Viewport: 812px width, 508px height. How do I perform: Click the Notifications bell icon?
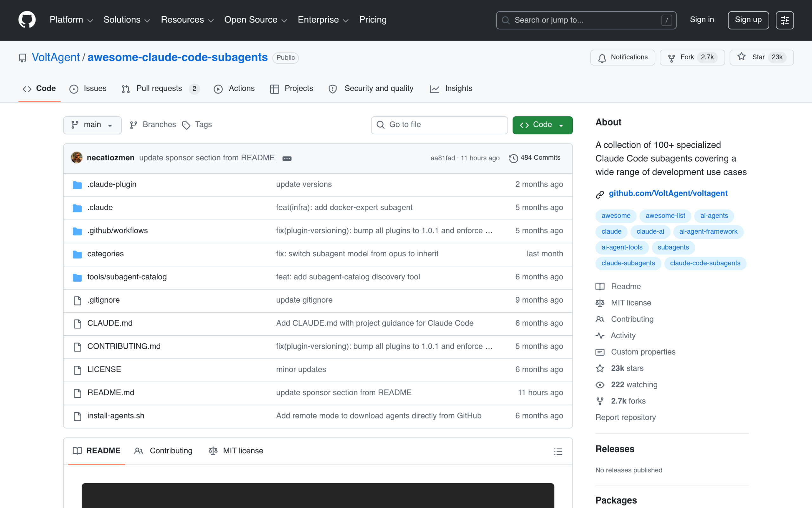pos(602,58)
